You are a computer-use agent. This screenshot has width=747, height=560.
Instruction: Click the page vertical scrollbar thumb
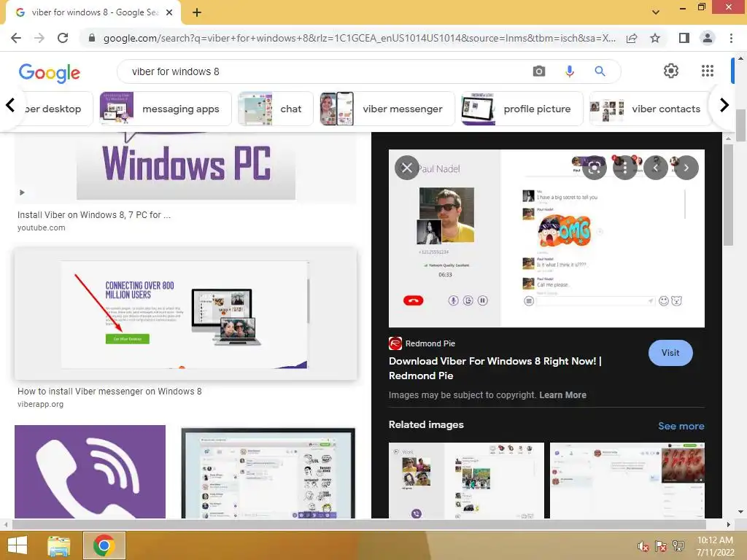point(740,125)
